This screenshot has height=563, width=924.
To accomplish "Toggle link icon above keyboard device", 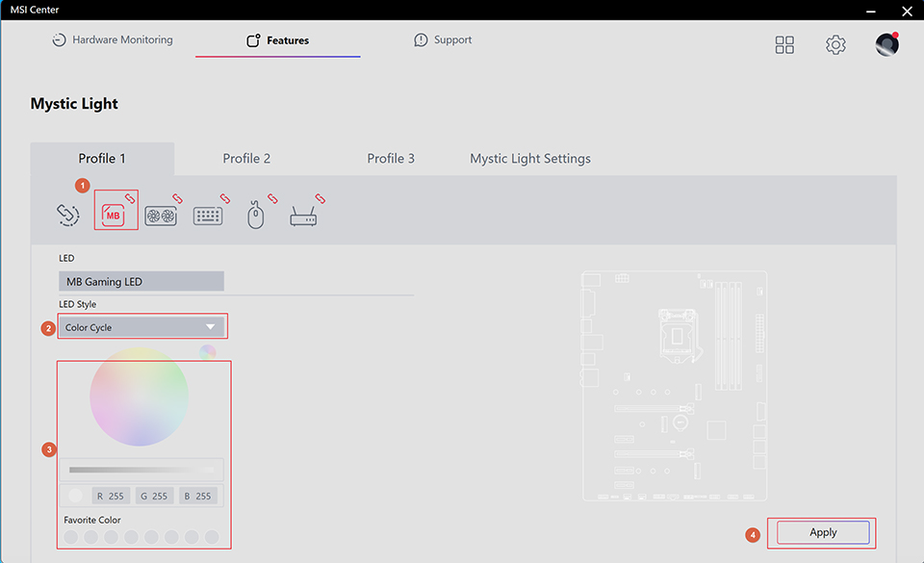I will (225, 198).
